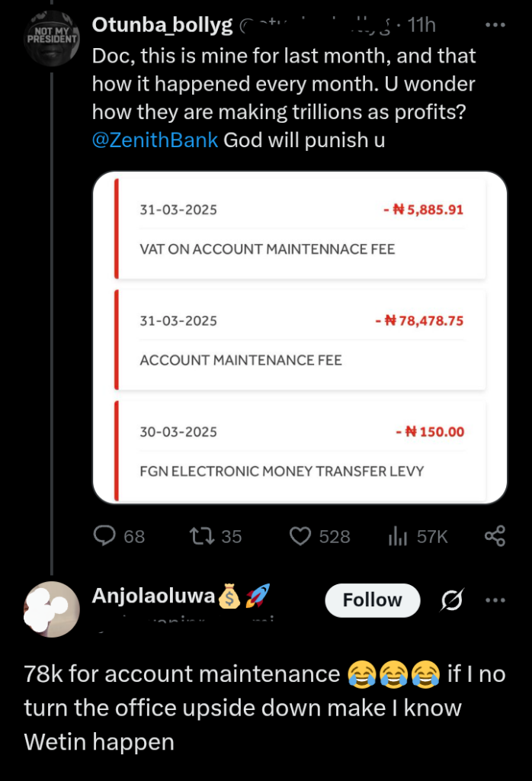Tap the VAT on Account Maintennace Fee entry
This screenshot has height=781, width=532.
click(300, 228)
